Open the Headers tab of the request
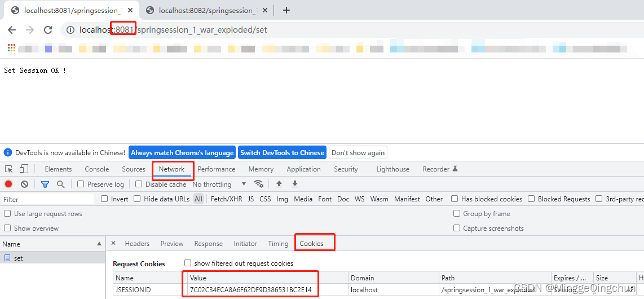Image resolution: width=644 pixels, height=299 pixels. (x=137, y=244)
